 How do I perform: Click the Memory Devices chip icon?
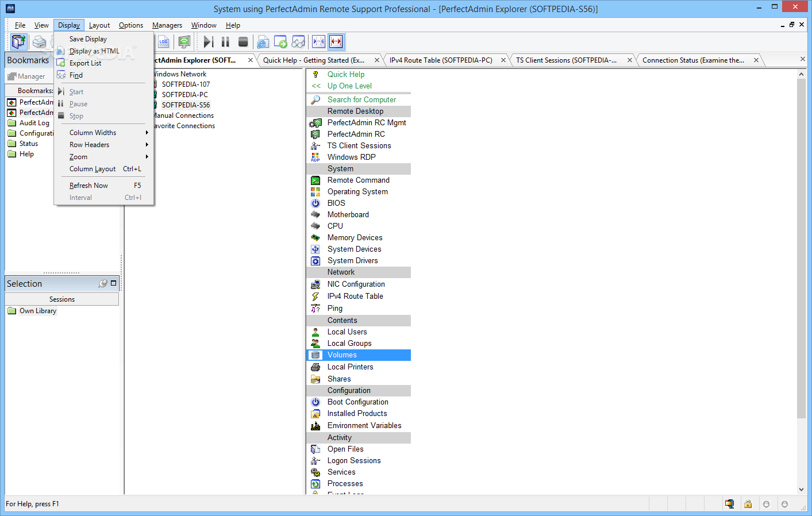[x=315, y=237]
